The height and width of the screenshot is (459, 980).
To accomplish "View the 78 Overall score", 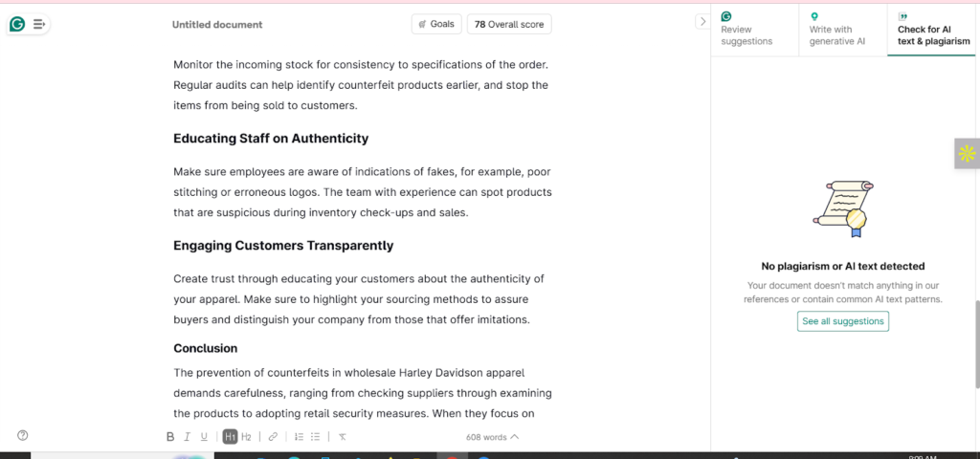I will [x=509, y=24].
